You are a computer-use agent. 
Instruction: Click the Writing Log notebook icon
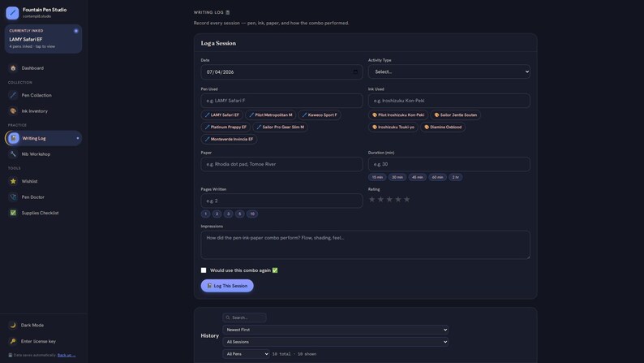tap(14, 138)
